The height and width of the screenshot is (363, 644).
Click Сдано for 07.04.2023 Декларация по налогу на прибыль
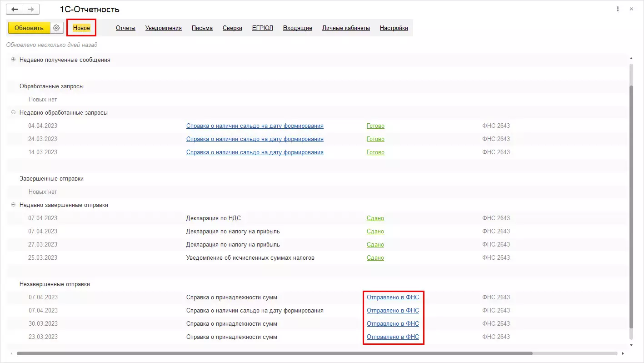coord(375,231)
